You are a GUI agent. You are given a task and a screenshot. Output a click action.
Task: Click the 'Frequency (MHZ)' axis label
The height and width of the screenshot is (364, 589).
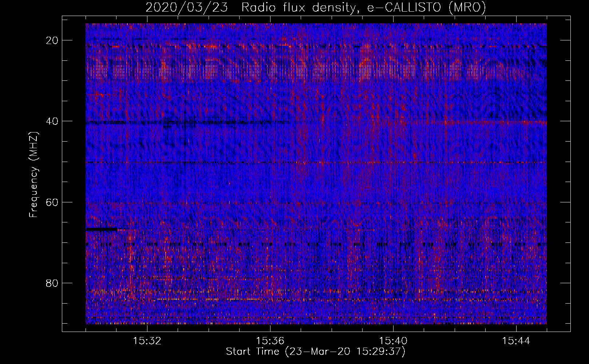pos(33,175)
